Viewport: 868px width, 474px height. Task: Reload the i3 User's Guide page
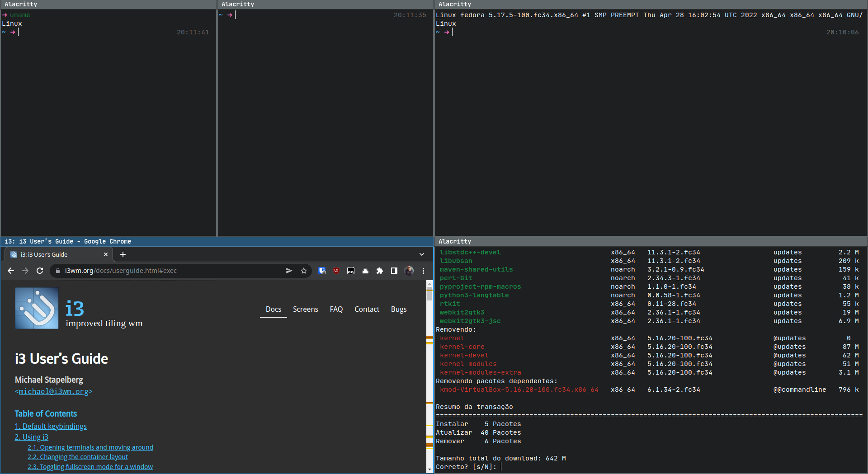[x=40, y=271]
